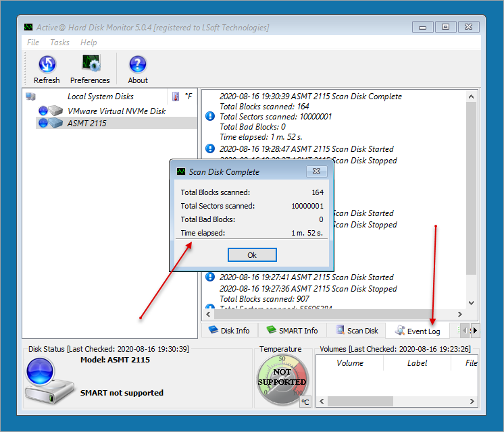Viewport: 504px width, 432px height.
Task: Close the Scan Disk Complete dialog
Action: pyautogui.click(x=317, y=171)
